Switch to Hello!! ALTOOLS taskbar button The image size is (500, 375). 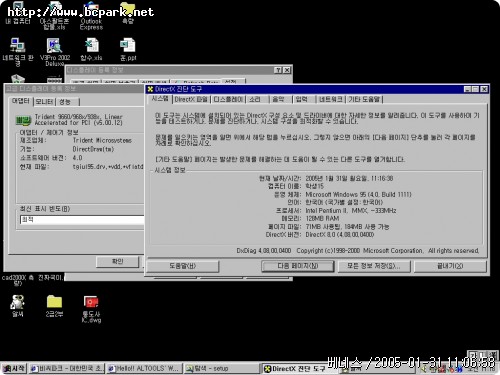pos(145,368)
